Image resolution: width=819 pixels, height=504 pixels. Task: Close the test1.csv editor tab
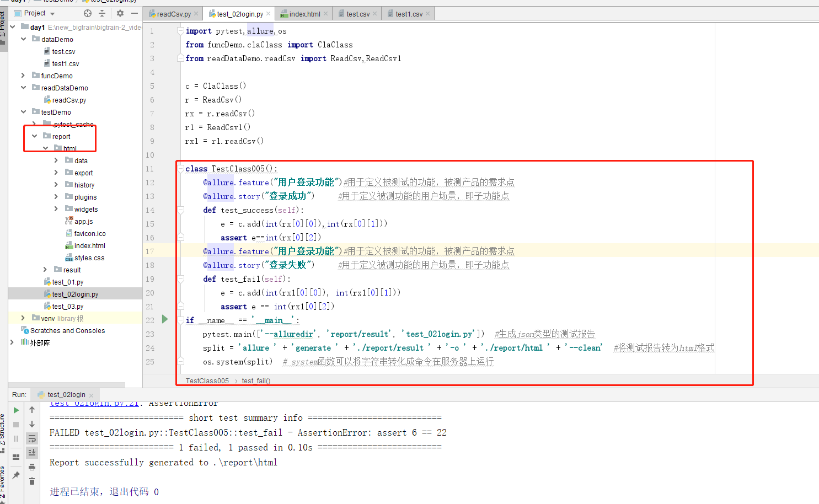(x=428, y=14)
